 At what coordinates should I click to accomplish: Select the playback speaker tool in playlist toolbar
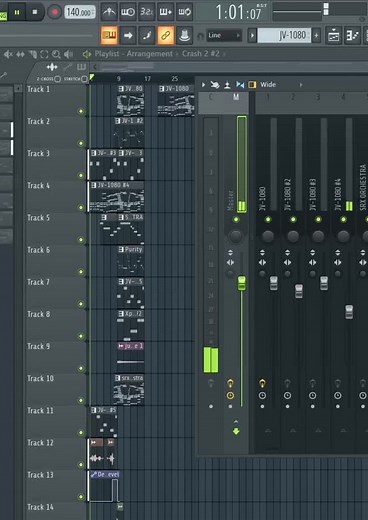[68, 54]
